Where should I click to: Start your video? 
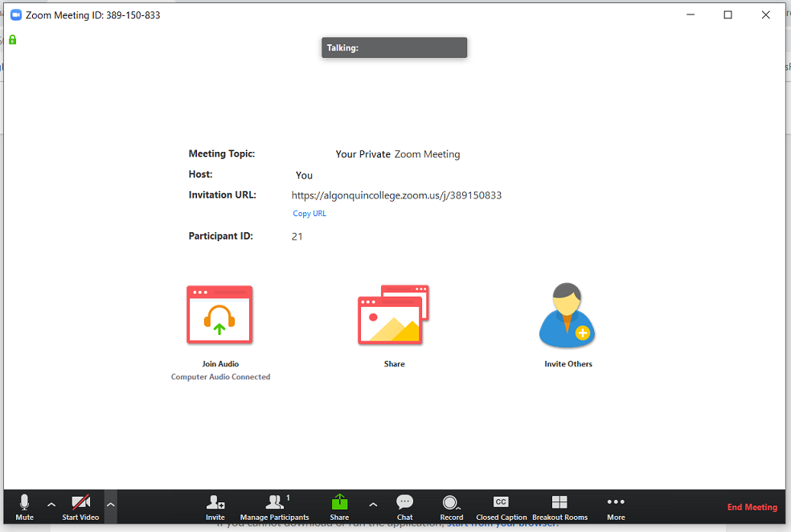coord(80,505)
